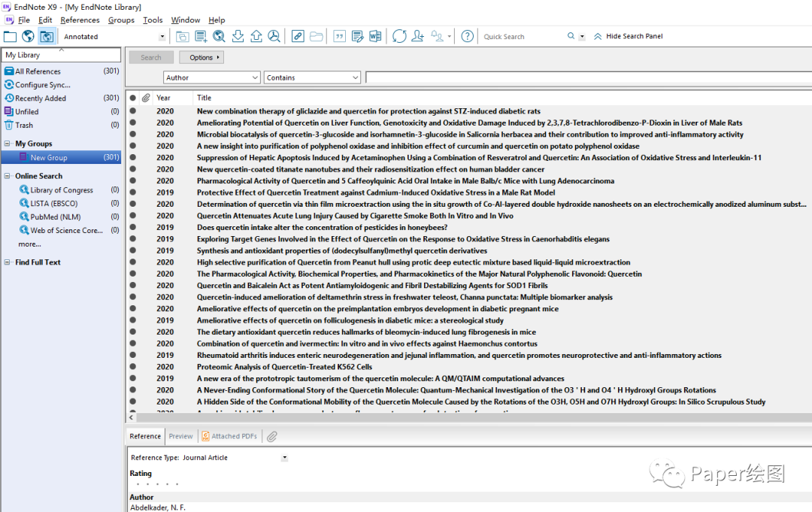
Task: Toggle read dot for 'Does quercetin intake alter' row
Action: (x=133, y=227)
